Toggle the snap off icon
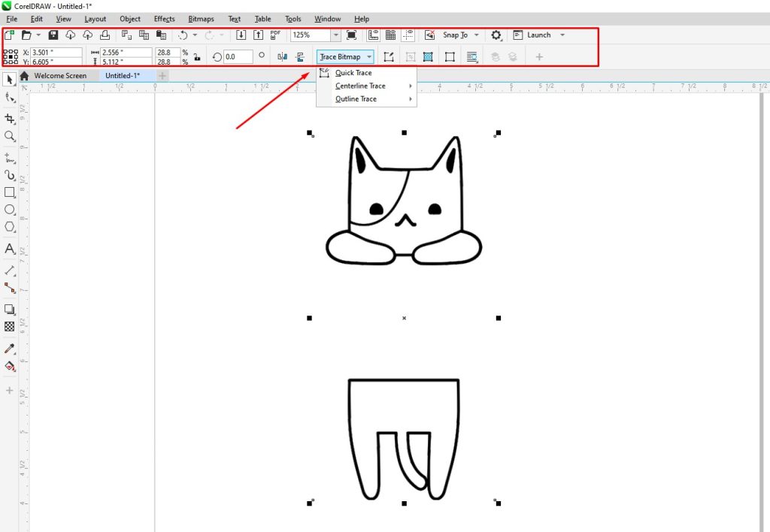Image resolution: width=770 pixels, height=532 pixels. [x=429, y=35]
